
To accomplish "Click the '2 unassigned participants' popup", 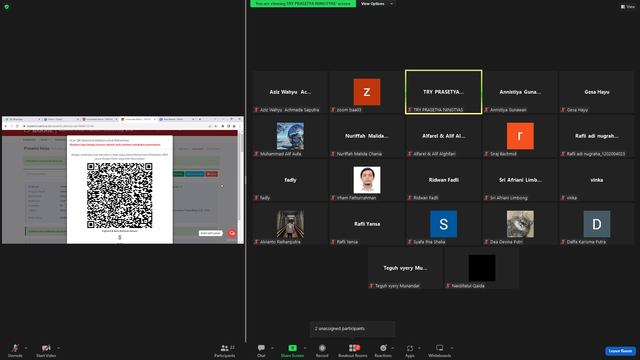I will pos(353,329).
